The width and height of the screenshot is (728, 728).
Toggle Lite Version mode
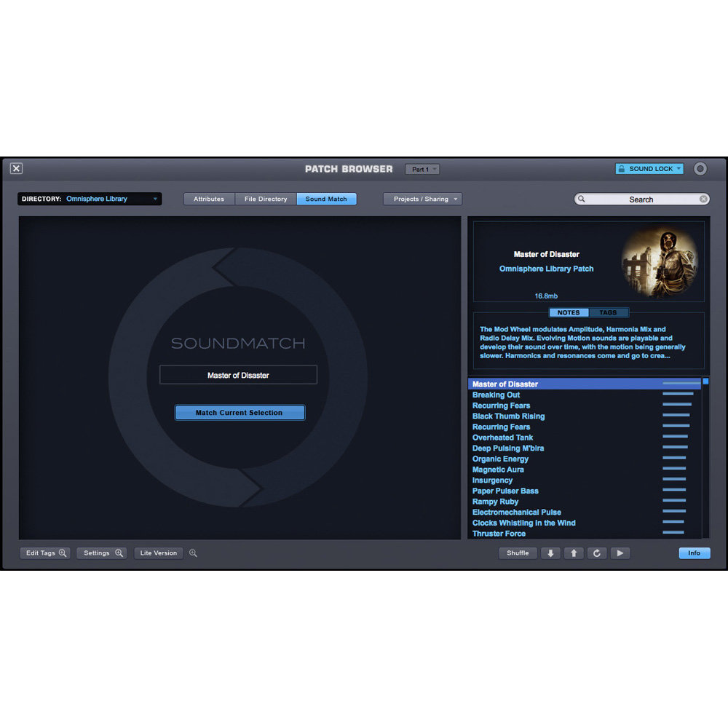coord(158,553)
